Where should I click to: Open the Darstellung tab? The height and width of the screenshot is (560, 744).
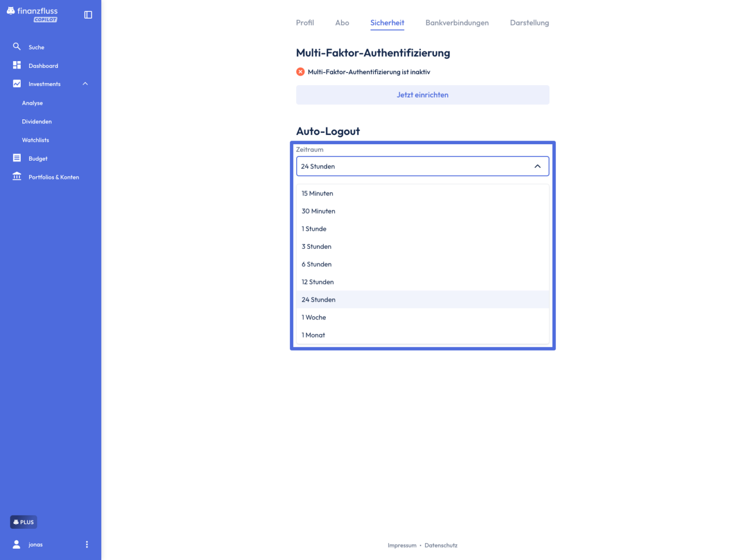pyautogui.click(x=529, y=23)
